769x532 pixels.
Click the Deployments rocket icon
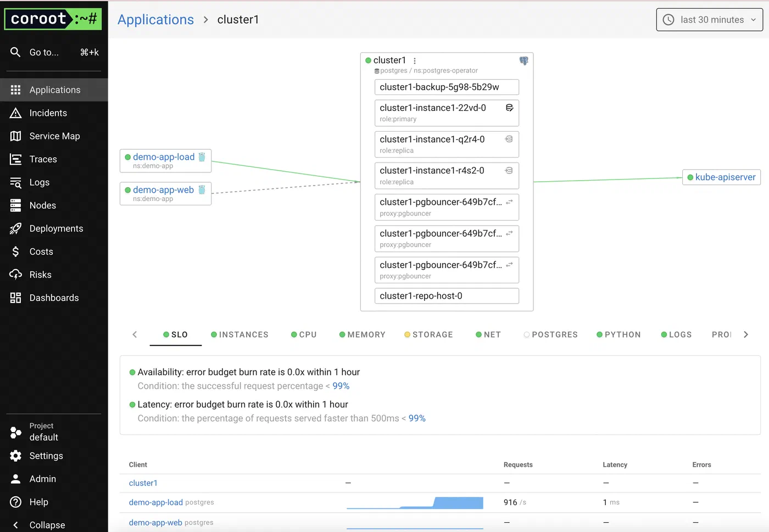(x=15, y=228)
